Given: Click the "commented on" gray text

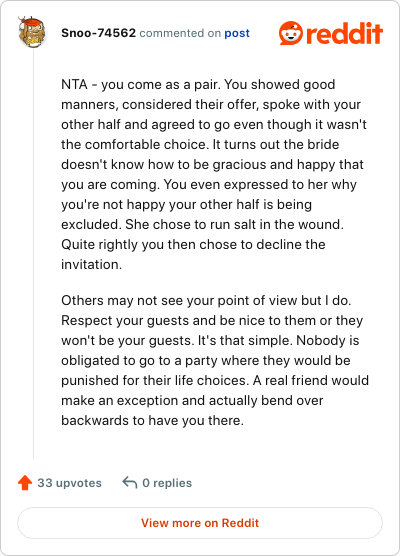Looking at the screenshot, I should [x=180, y=33].
